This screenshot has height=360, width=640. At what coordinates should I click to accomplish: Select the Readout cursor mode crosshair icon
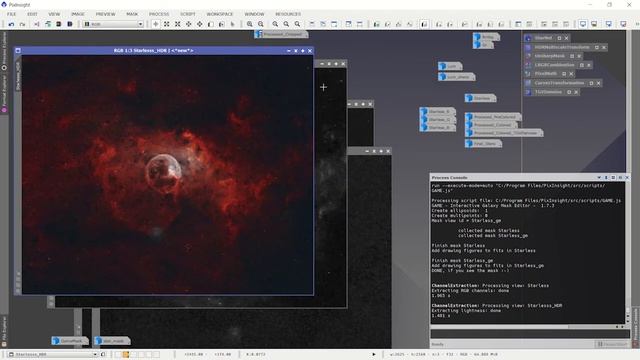pos(156,24)
